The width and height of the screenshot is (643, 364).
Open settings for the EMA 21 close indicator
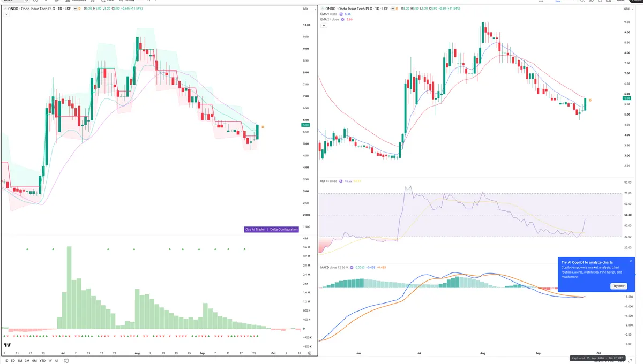click(x=343, y=19)
